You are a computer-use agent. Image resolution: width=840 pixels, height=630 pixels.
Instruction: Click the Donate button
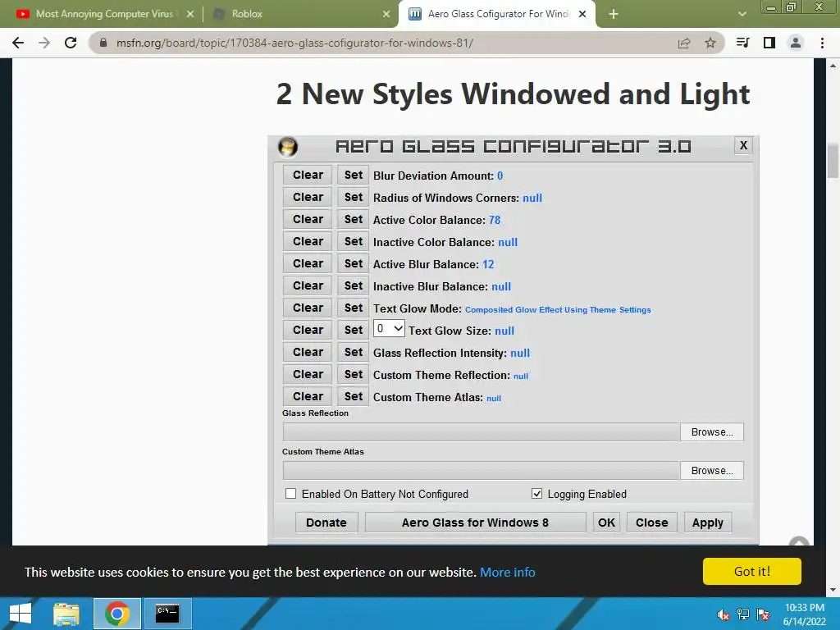point(326,523)
